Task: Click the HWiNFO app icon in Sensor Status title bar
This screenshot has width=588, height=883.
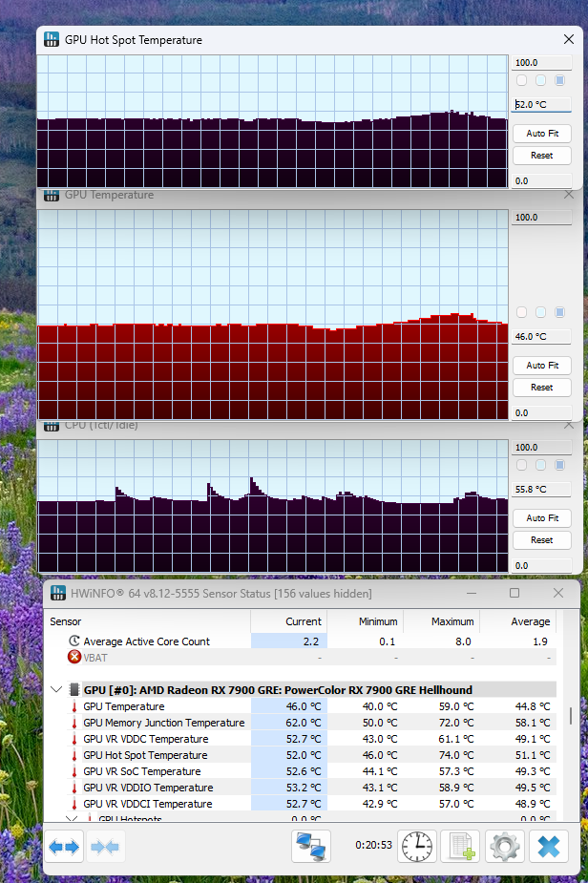Action: 58,593
